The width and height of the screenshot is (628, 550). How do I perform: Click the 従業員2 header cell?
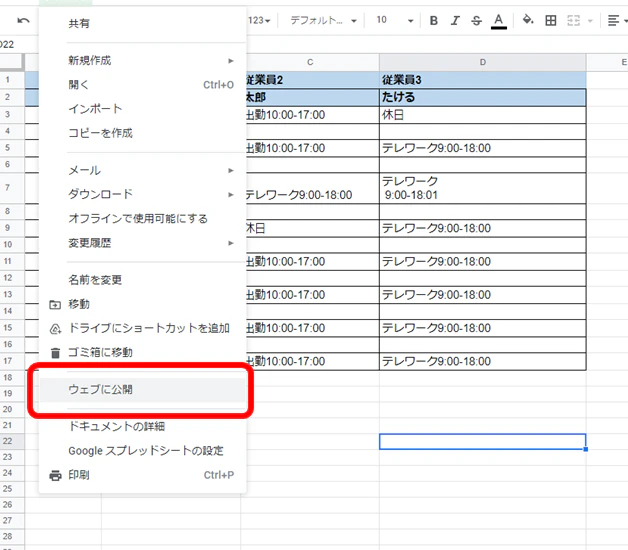pos(312,80)
